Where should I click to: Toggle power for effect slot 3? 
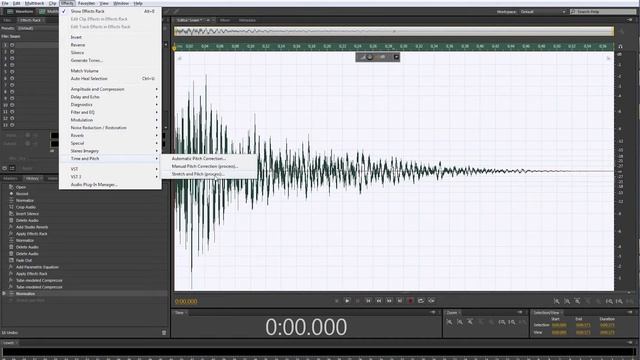(x=12, y=58)
